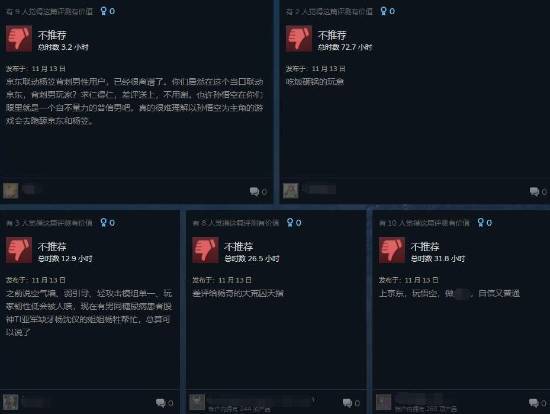Click thumbs-down icon on 26.5 hours review
The width and height of the screenshot is (550, 414).
[x=206, y=250]
